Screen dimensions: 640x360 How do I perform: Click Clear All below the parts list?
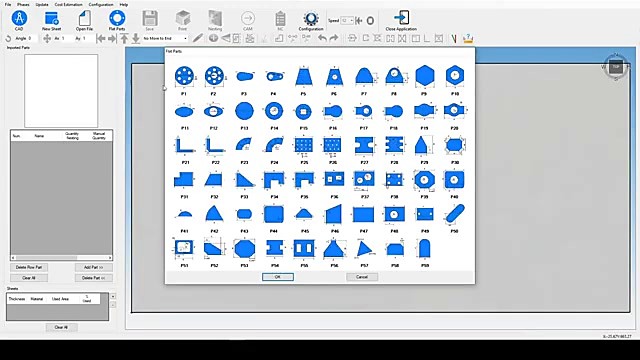click(29, 278)
